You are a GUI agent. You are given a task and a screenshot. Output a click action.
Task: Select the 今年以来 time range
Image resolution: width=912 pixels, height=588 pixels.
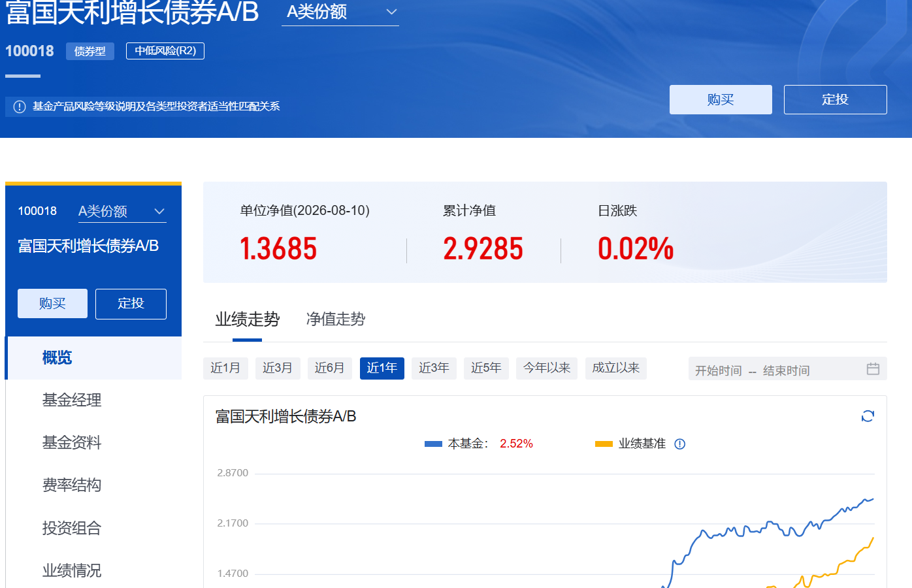click(547, 368)
